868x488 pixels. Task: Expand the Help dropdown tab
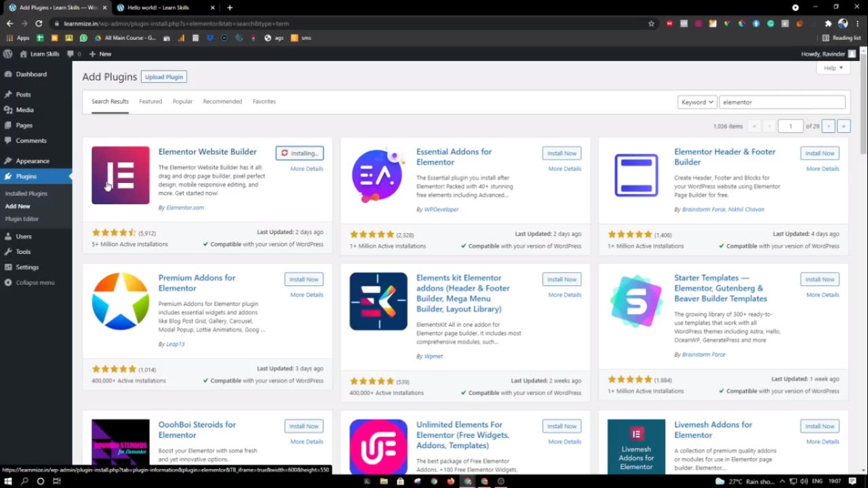[x=833, y=68]
